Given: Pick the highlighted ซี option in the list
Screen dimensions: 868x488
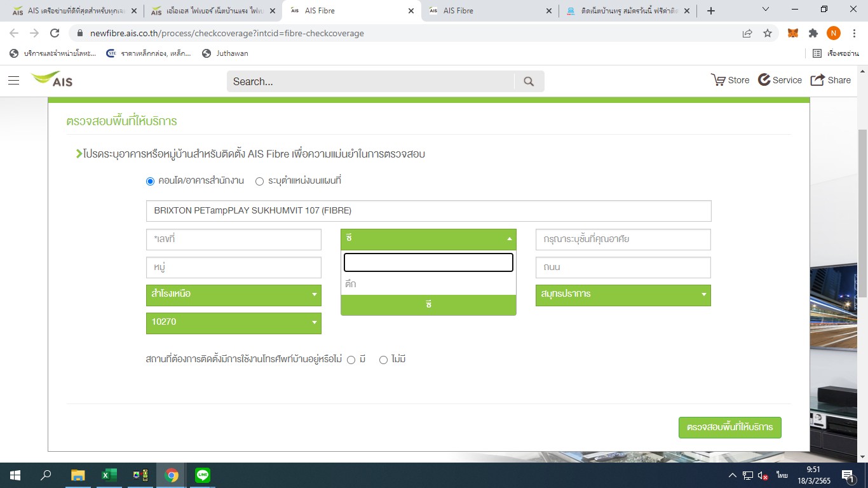Looking at the screenshot, I should pos(428,304).
